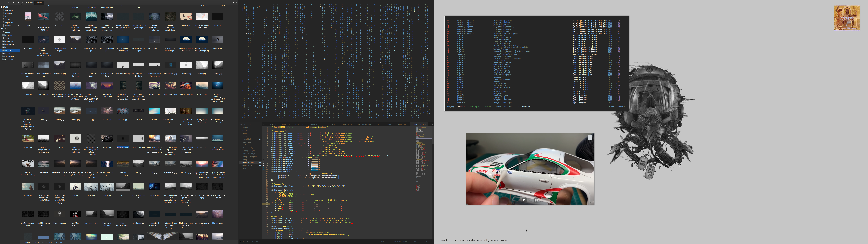Viewport: 868px width, 244px height.
Task: Go to parent folder with up arrow
Action: tap(13, 3)
